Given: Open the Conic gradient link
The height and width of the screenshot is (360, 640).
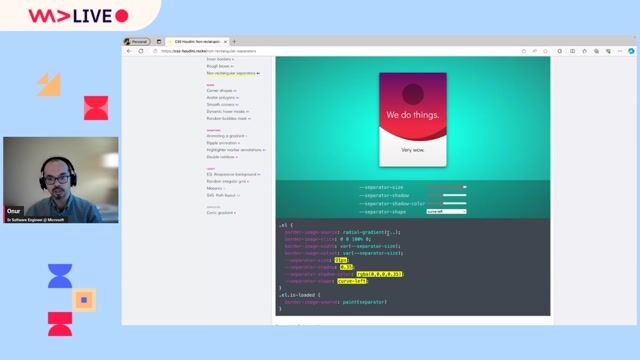Looking at the screenshot, I should 221,213.
